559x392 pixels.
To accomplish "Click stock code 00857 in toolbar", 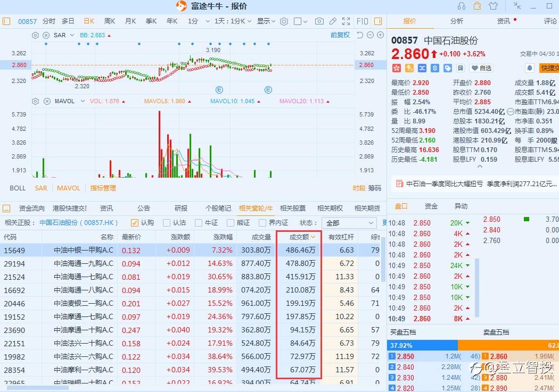I will pyautogui.click(x=28, y=21).
